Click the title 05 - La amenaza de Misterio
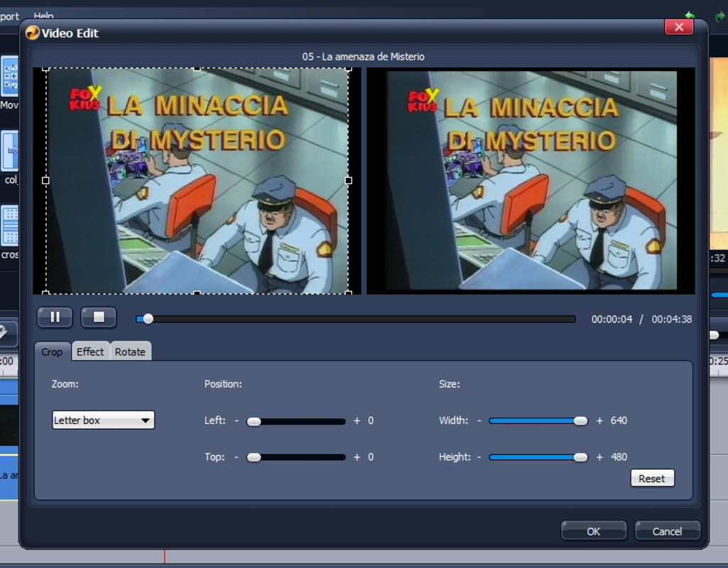728x568 pixels. tap(364, 57)
